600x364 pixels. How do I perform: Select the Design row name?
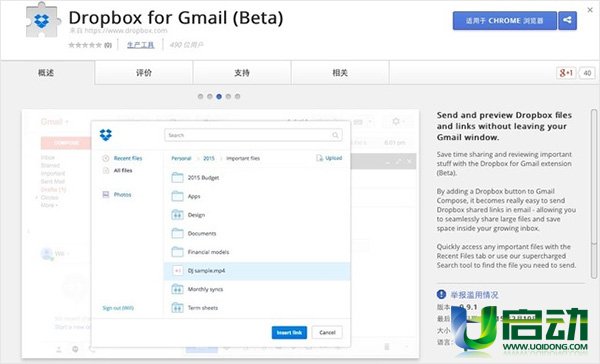tap(196, 215)
